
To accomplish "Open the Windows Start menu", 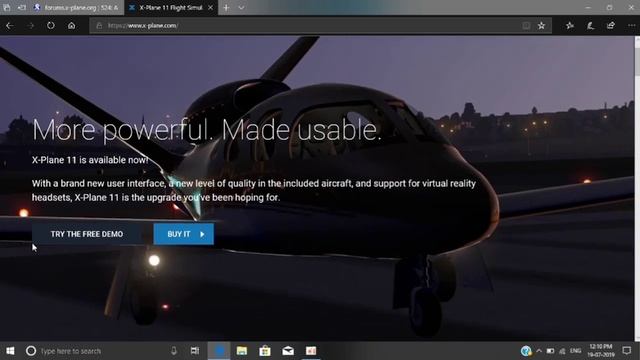I will [x=10, y=351].
